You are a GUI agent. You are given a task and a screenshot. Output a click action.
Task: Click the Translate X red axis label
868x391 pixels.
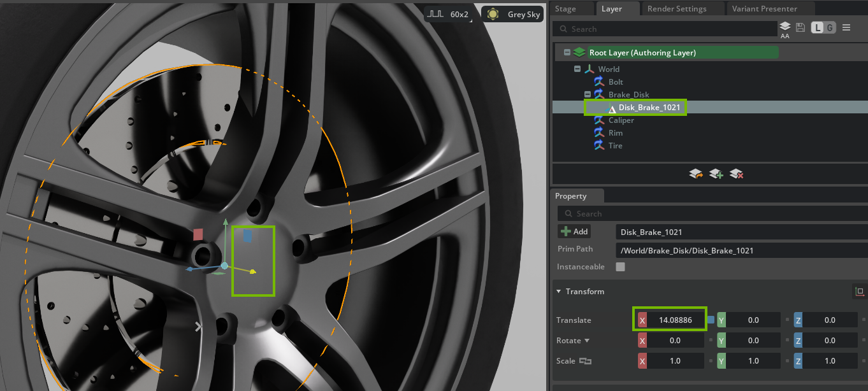click(x=642, y=320)
